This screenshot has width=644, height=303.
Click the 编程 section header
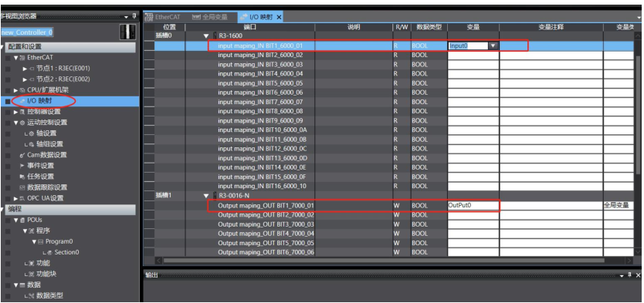coord(70,210)
